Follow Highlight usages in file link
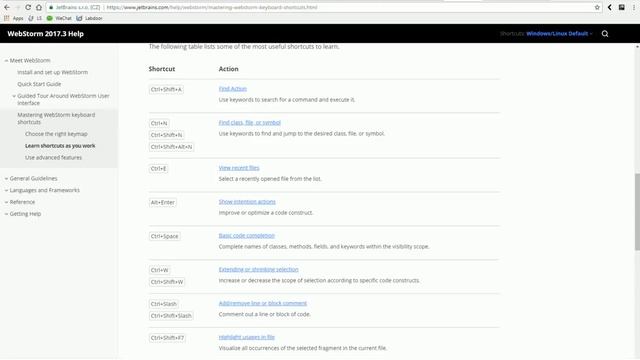This screenshot has height=360, width=640. coord(247,337)
